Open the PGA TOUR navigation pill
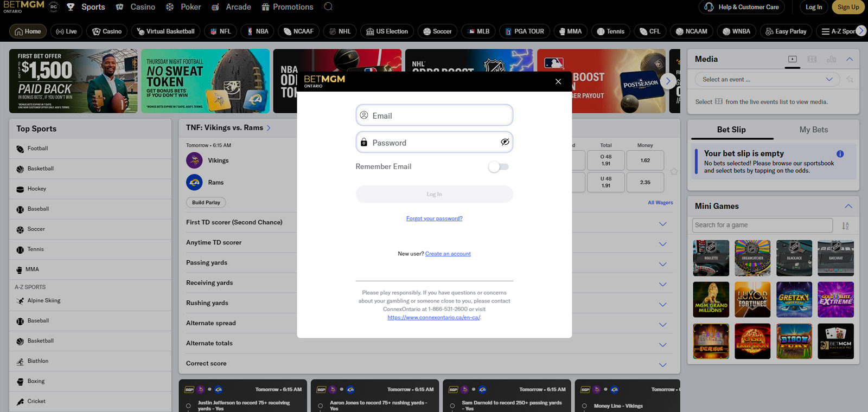 (525, 31)
